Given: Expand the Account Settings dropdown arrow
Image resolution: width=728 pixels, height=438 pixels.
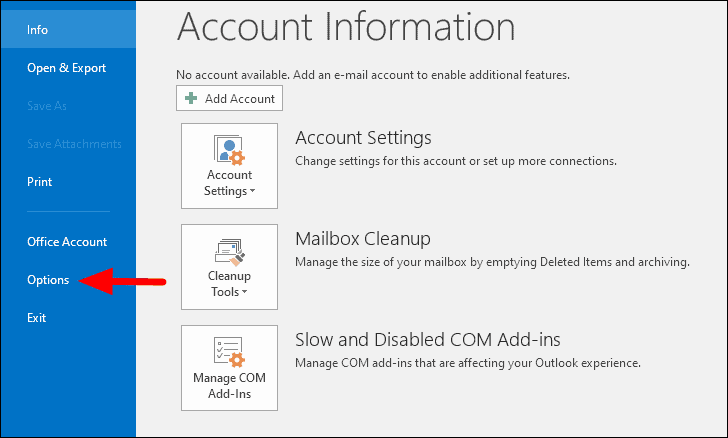Looking at the screenshot, I should tap(253, 191).
